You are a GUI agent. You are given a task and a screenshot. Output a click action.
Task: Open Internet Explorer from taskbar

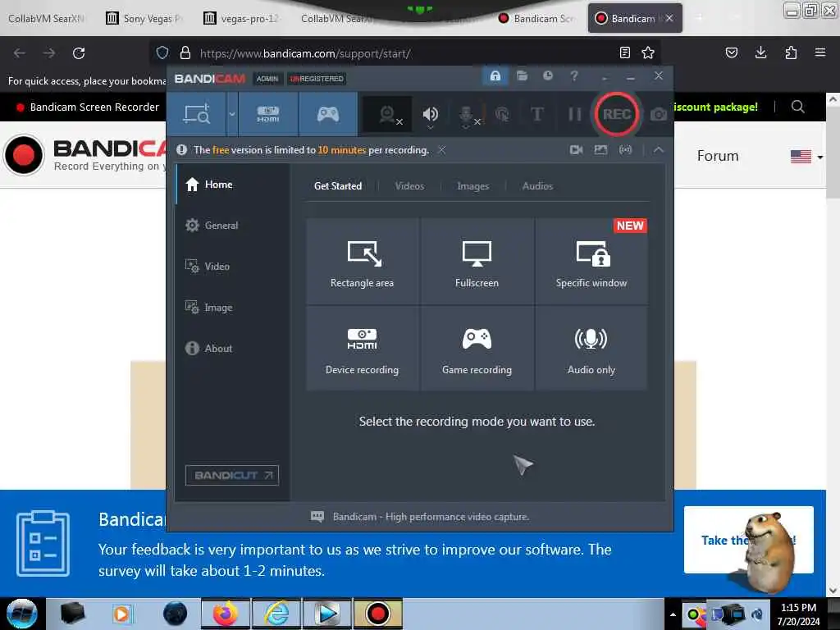pyautogui.click(x=276, y=614)
